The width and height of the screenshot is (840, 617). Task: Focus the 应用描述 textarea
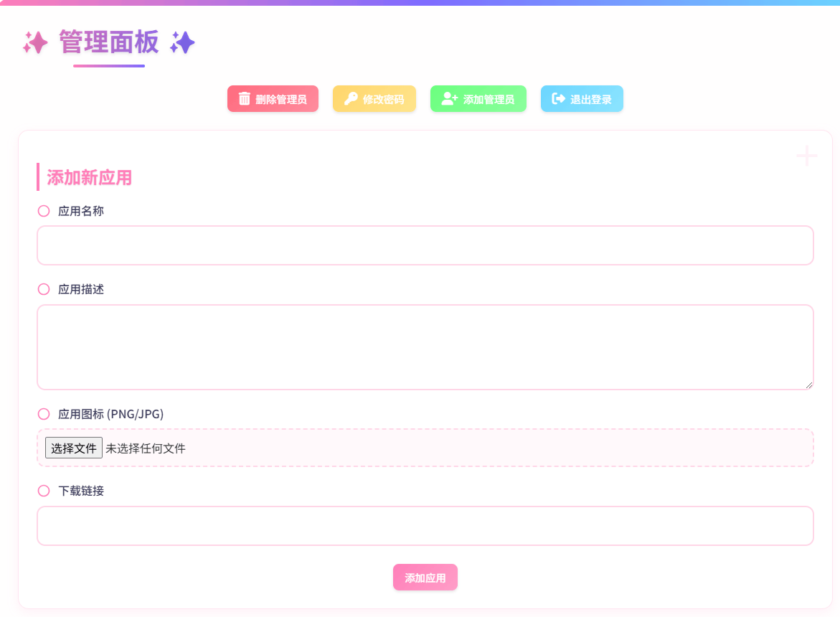click(425, 347)
